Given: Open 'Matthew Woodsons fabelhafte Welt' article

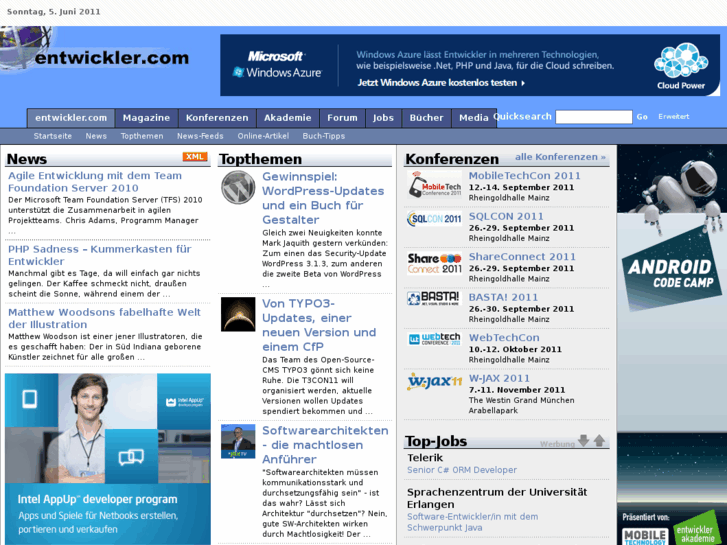Looking at the screenshot, I should pos(104,318).
